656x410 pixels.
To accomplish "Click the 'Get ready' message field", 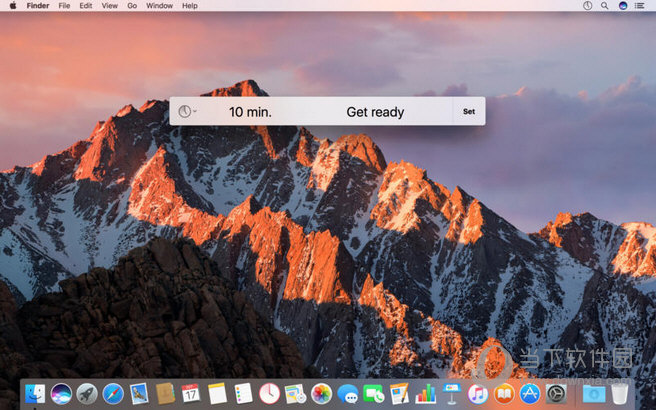I will pos(375,112).
